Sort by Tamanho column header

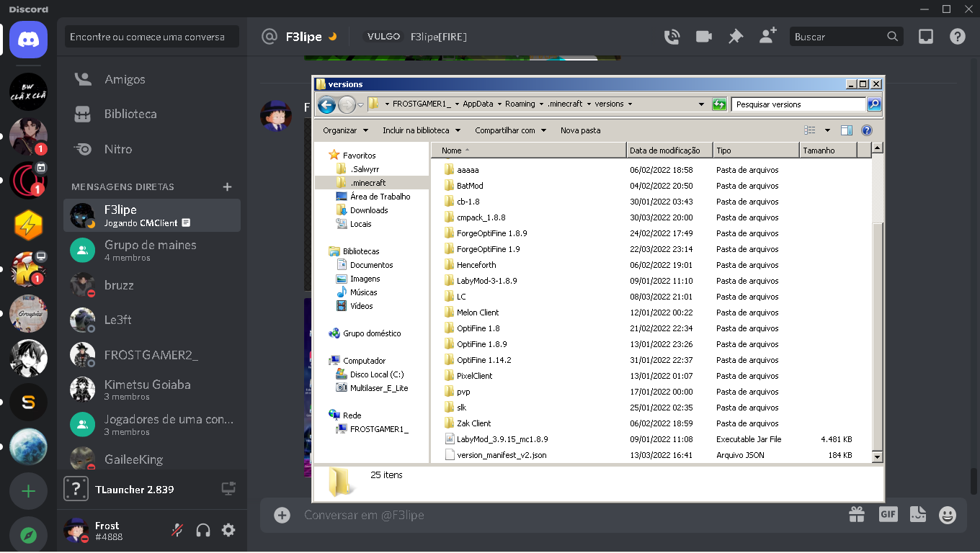[828, 150]
